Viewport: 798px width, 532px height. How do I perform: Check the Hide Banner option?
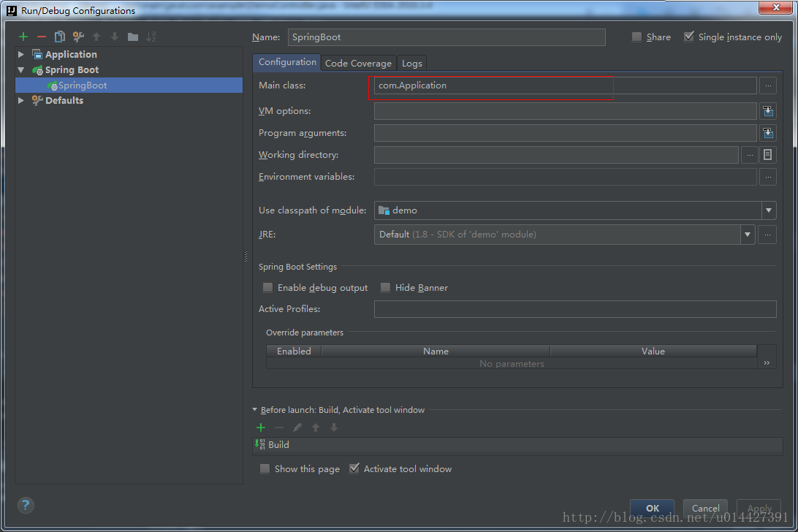[x=385, y=288]
